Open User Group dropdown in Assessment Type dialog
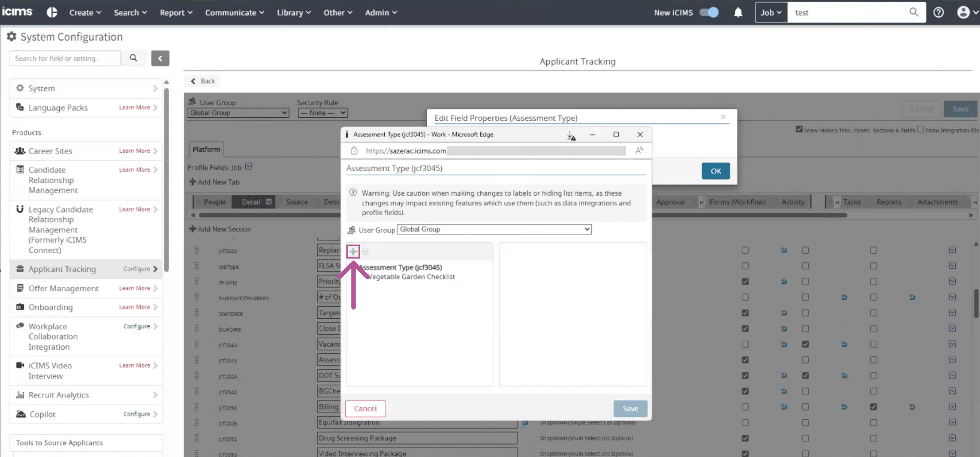980x457 pixels. pos(494,229)
